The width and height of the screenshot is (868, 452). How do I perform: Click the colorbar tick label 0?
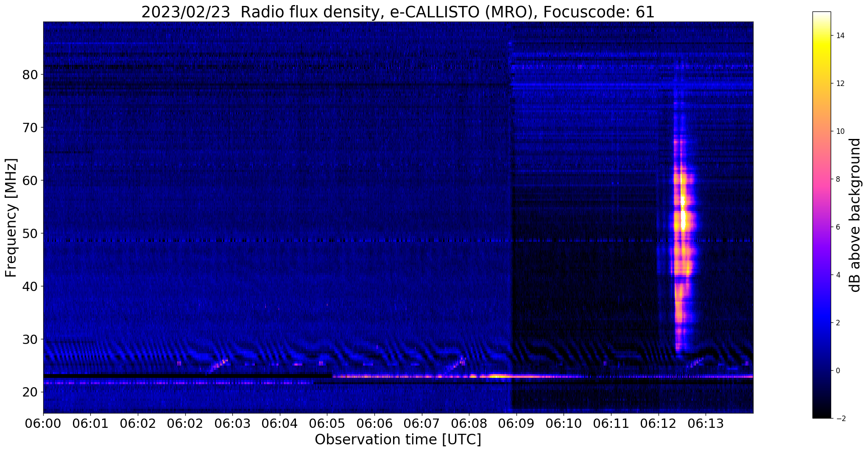click(x=837, y=371)
